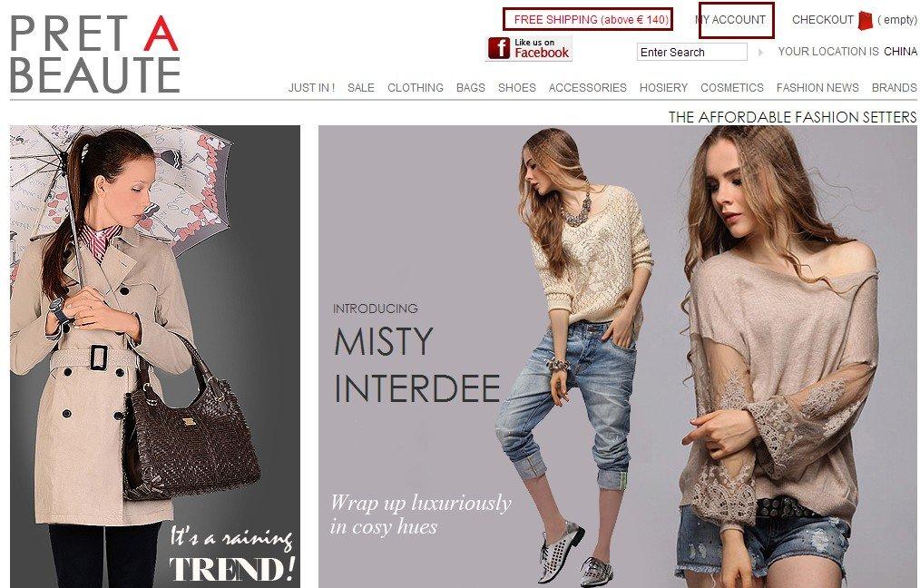920x588 pixels.
Task: Go to the SHOES section
Action: coord(517,88)
